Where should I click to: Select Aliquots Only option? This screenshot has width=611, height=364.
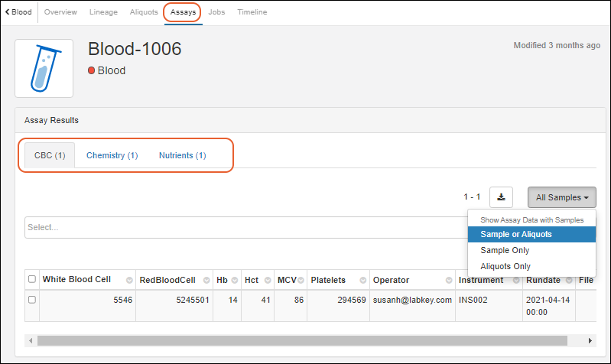pos(505,266)
